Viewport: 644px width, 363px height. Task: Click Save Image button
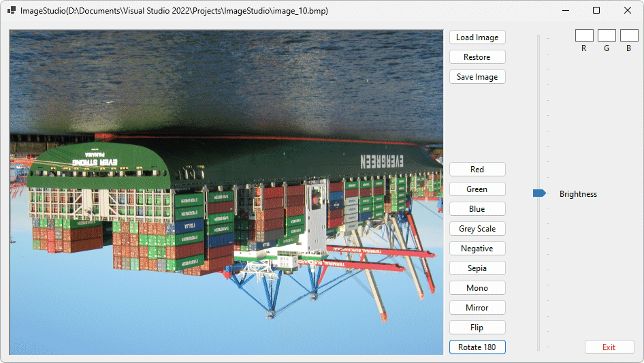[477, 77]
